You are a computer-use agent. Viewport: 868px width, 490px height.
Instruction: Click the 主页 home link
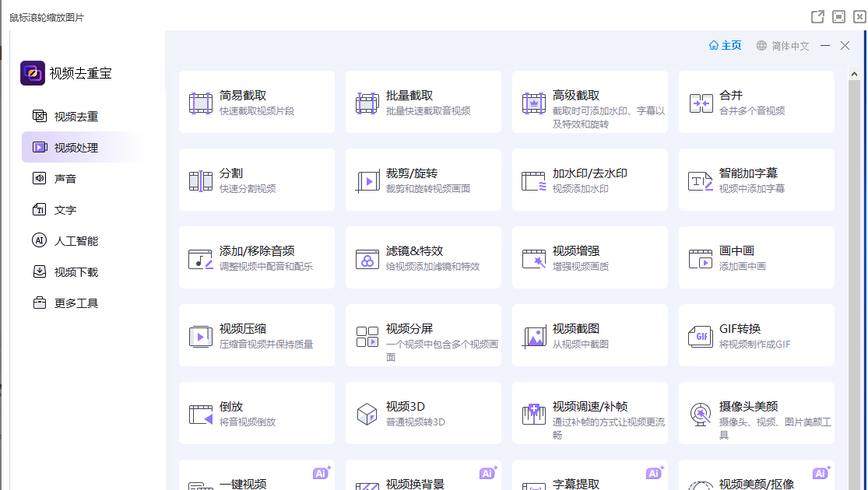point(725,46)
